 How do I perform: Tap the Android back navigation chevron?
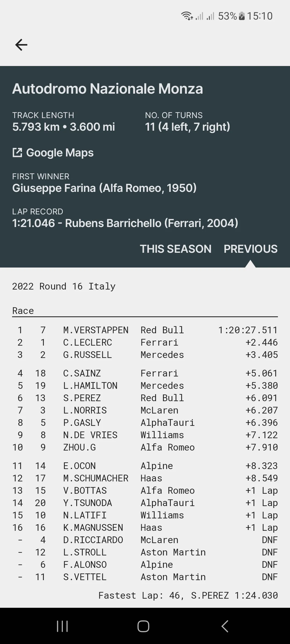225,626
